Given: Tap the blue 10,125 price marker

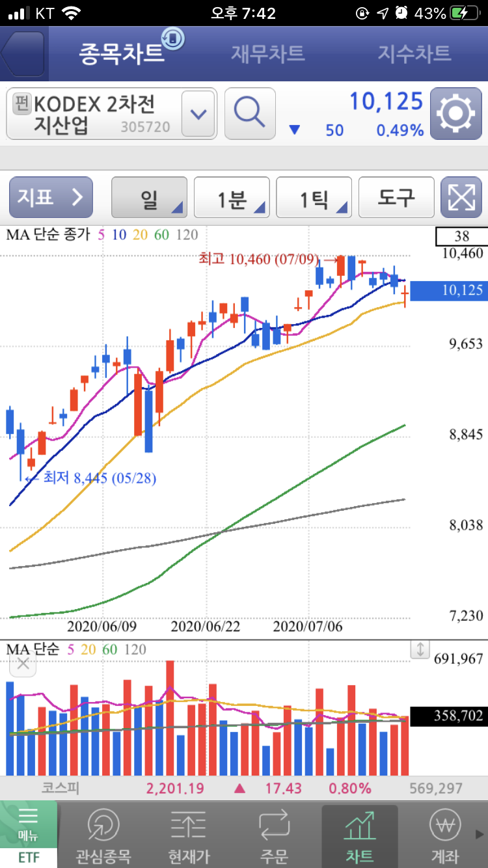Looking at the screenshot, I should [x=448, y=290].
